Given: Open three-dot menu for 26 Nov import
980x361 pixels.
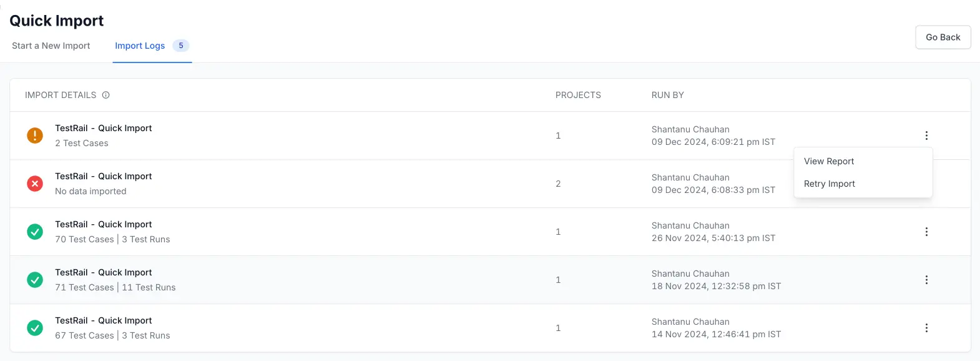Looking at the screenshot, I should [926, 232].
